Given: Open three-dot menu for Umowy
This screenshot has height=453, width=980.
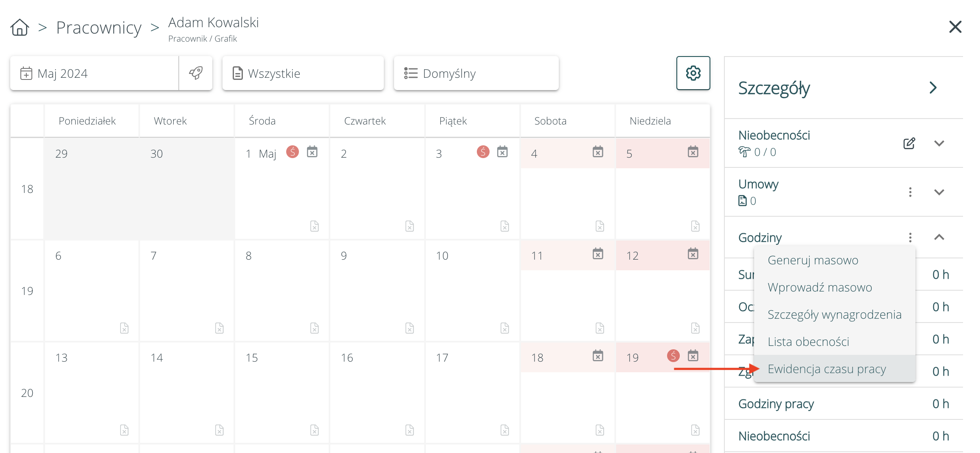Looking at the screenshot, I should [x=910, y=192].
